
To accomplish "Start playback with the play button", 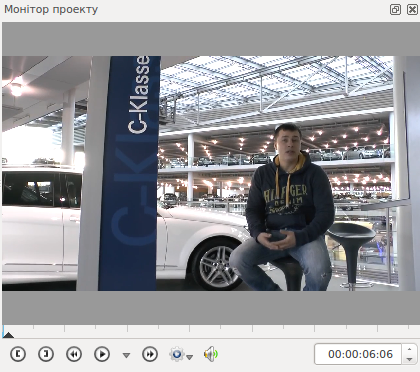I will pos(102,354).
